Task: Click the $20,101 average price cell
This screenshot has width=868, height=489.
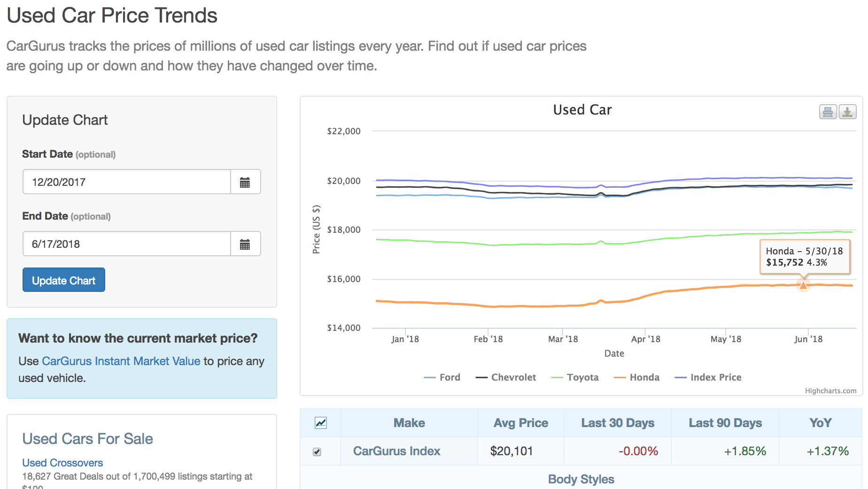Action: point(521,451)
